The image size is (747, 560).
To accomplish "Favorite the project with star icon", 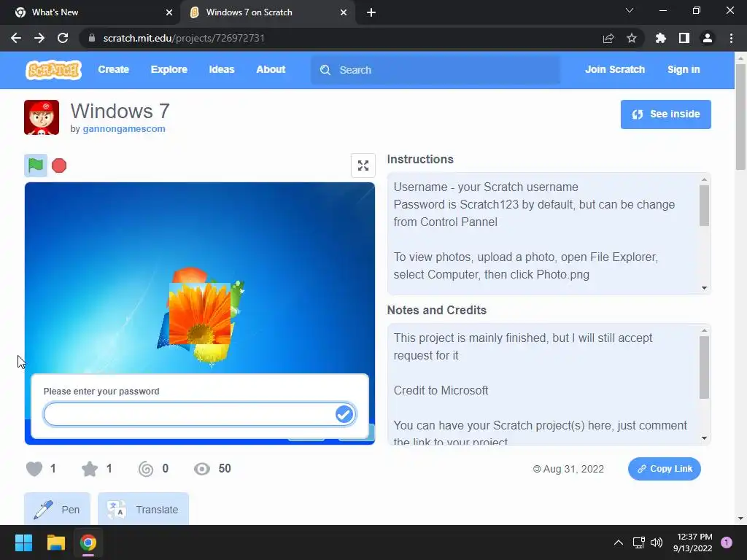I will 90,469.
